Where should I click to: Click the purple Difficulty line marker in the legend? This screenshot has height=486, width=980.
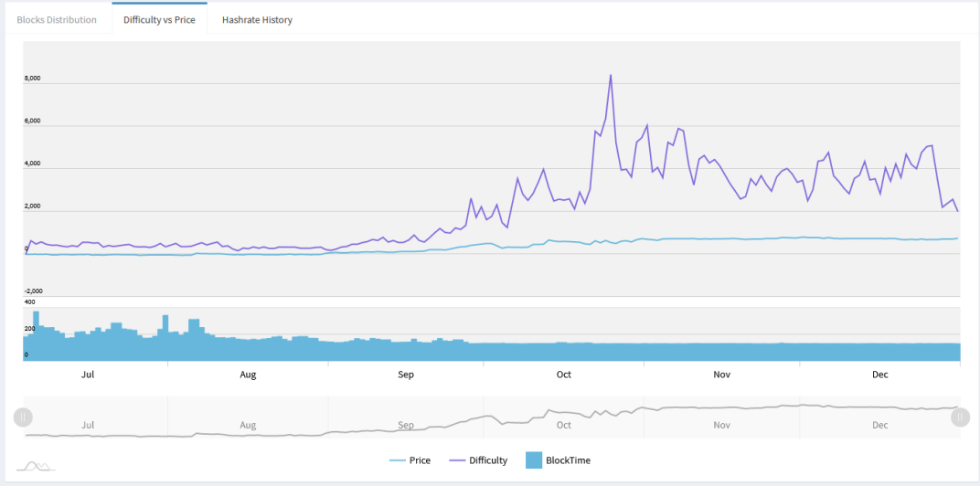click(x=457, y=461)
